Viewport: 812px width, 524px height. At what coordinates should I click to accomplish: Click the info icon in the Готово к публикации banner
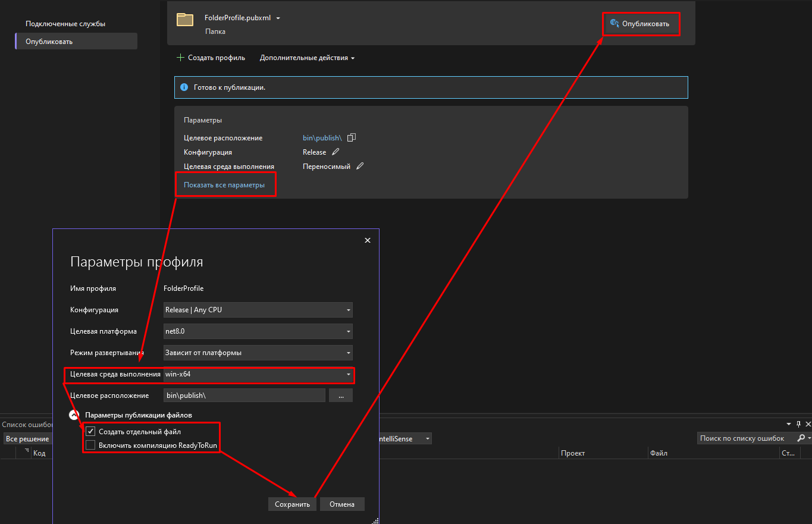point(184,87)
